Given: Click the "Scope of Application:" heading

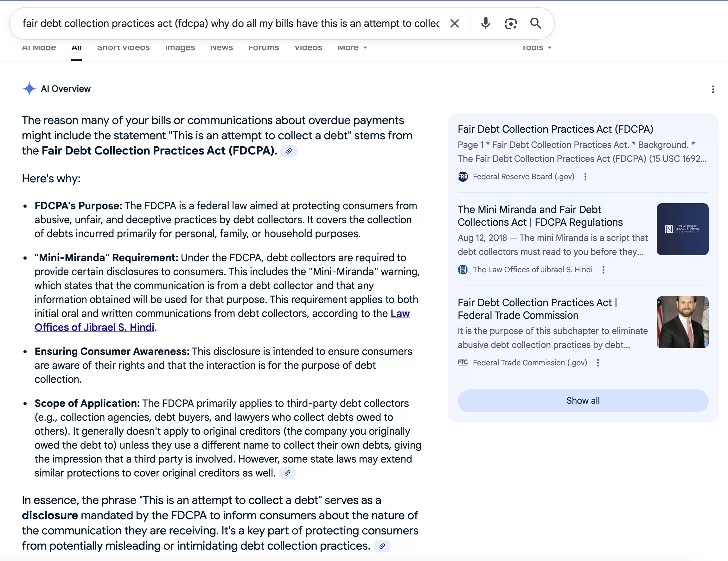Looking at the screenshot, I should click(87, 403).
